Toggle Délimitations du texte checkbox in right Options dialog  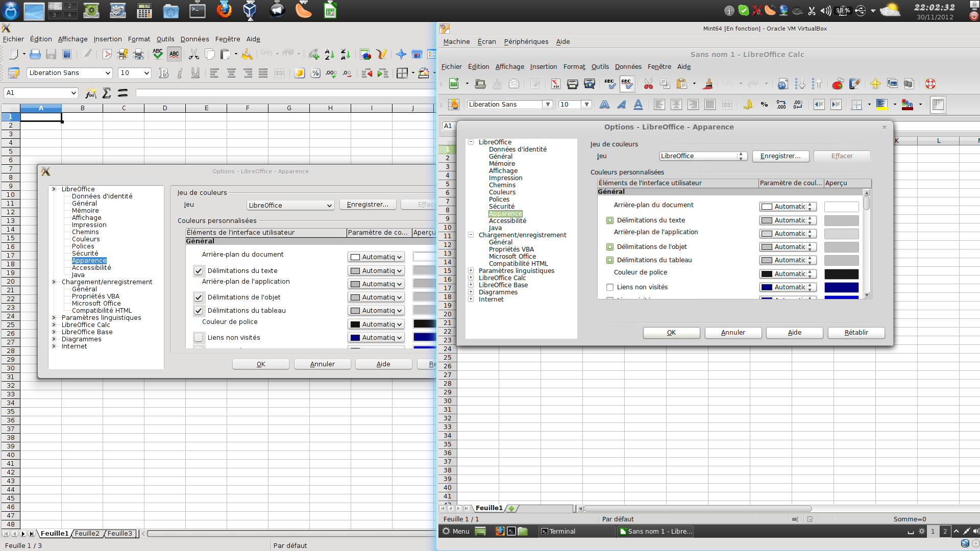pyautogui.click(x=609, y=220)
